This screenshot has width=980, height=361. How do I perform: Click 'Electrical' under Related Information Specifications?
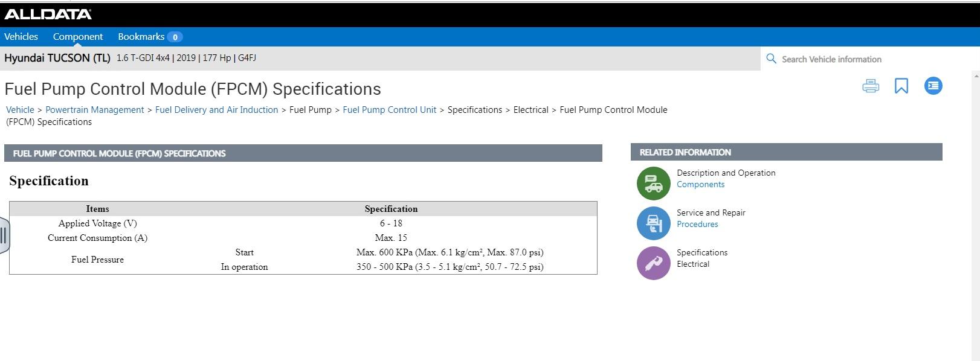tap(693, 264)
